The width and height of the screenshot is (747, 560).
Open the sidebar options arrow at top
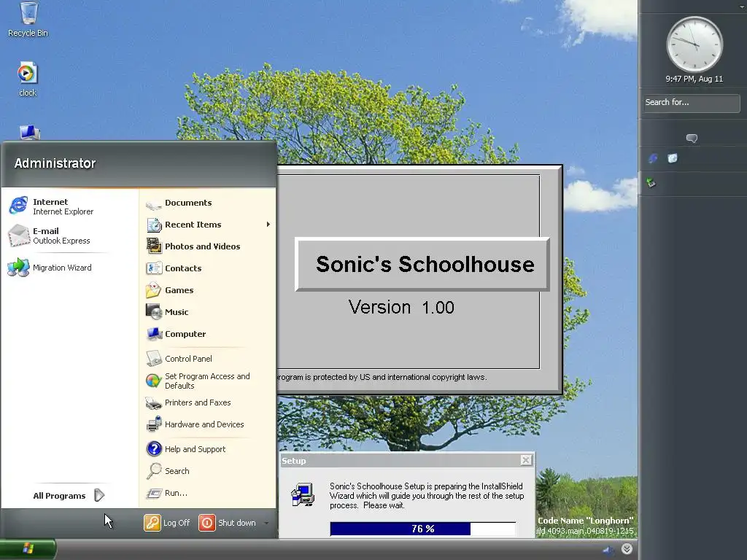[x=742, y=7]
